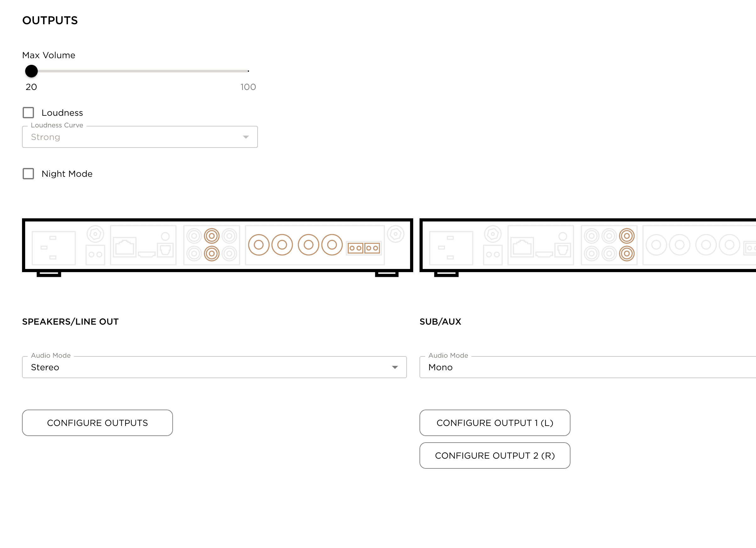Open Sub/Aux Audio Mode Mono dropdown
Screen dimensions: 756x548
coord(587,367)
